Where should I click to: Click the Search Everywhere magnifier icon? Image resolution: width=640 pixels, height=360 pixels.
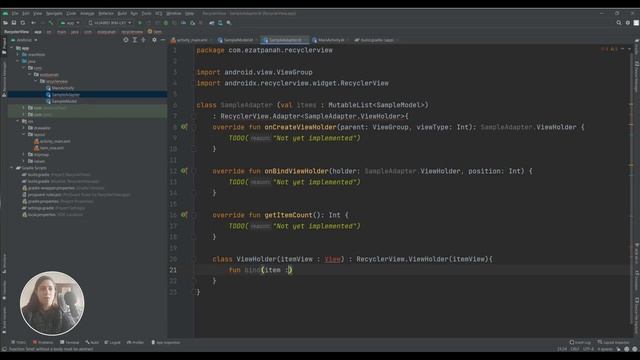pyautogui.click(x=229, y=23)
